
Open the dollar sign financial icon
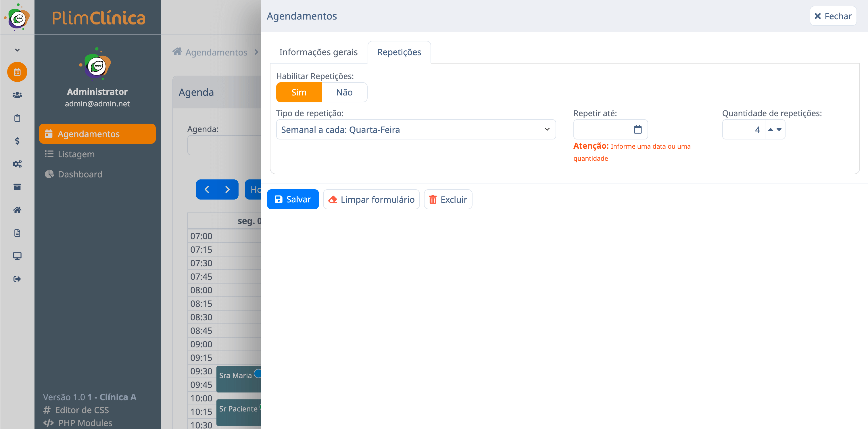(x=17, y=141)
